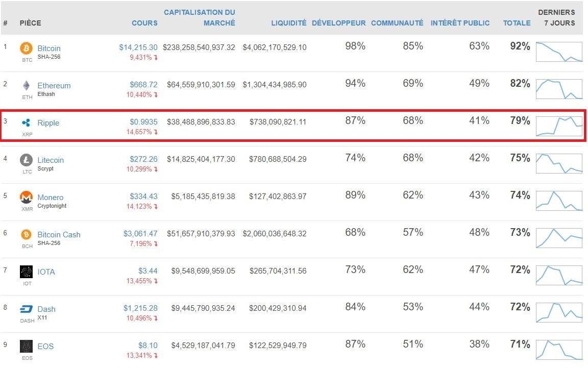
Task: Open the Ripple coin link
Action: coord(48,122)
